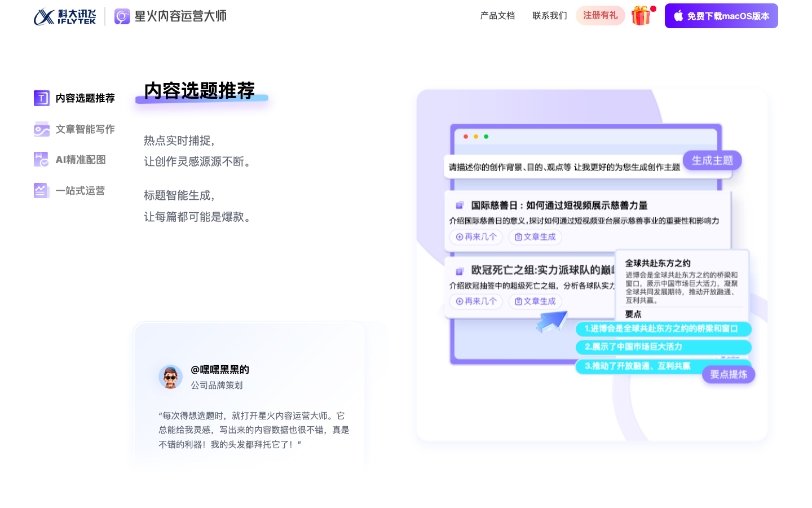Click the @嘿嘿黑黑的 user avatar
The image size is (812, 508).
[170, 377]
